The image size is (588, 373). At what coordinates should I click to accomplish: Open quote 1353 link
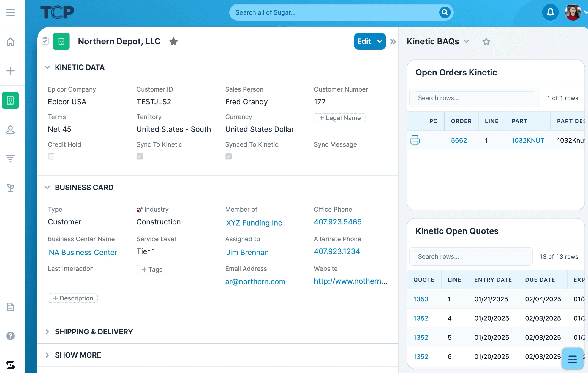click(x=421, y=299)
